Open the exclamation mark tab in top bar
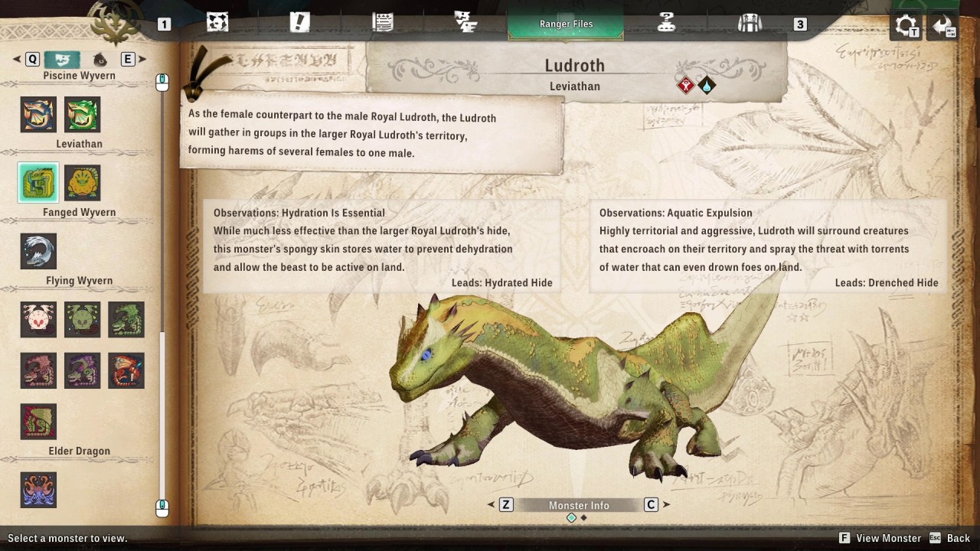Screen dimensions: 980x551 point(299,23)
